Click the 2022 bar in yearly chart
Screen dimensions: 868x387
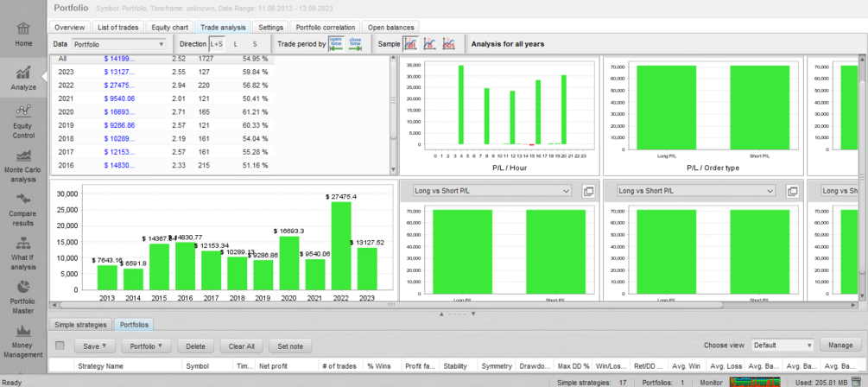tap(341, 246)
